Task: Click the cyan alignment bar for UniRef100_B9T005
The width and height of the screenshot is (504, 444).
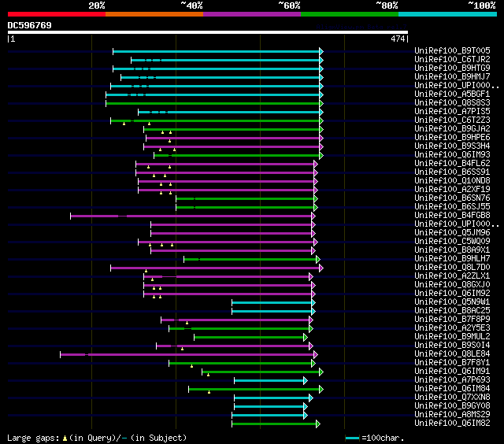Action: coord(218,51)
